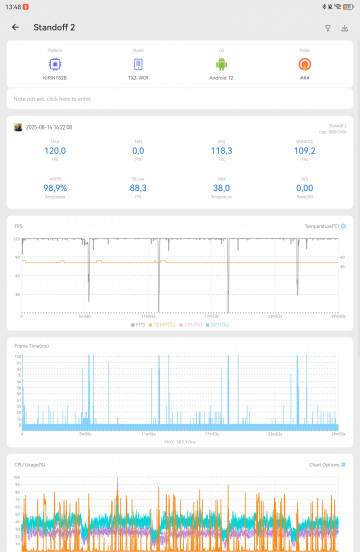This screenshot has height=552, width=360.
Task: Open Chart Options for CPU Usage
Action: point(327,465)
